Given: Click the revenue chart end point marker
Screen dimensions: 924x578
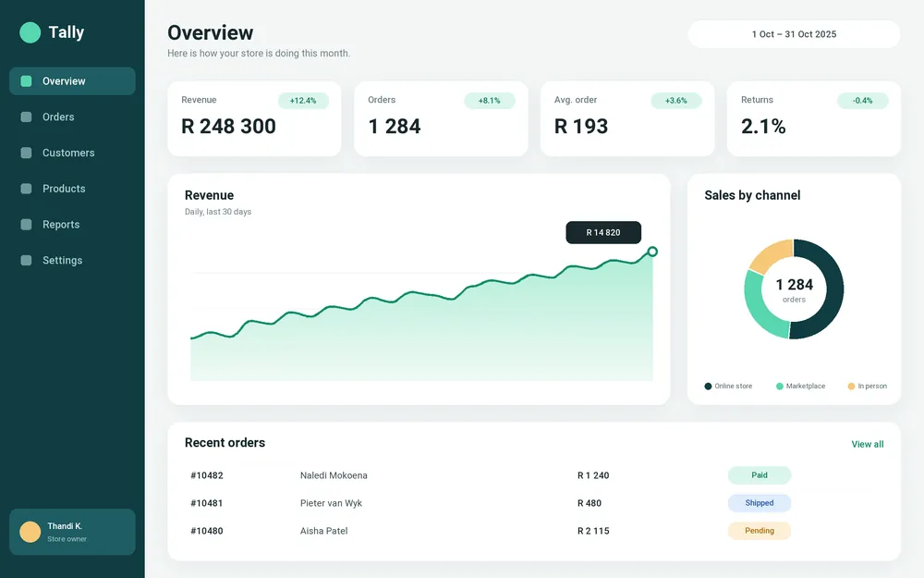Looking at the screenshot, I should (x=652, y=252).
